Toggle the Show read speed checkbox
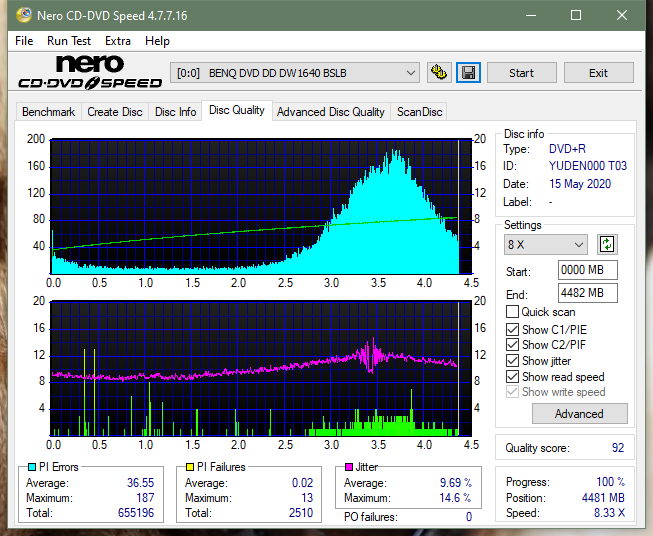 click(512, 376)
